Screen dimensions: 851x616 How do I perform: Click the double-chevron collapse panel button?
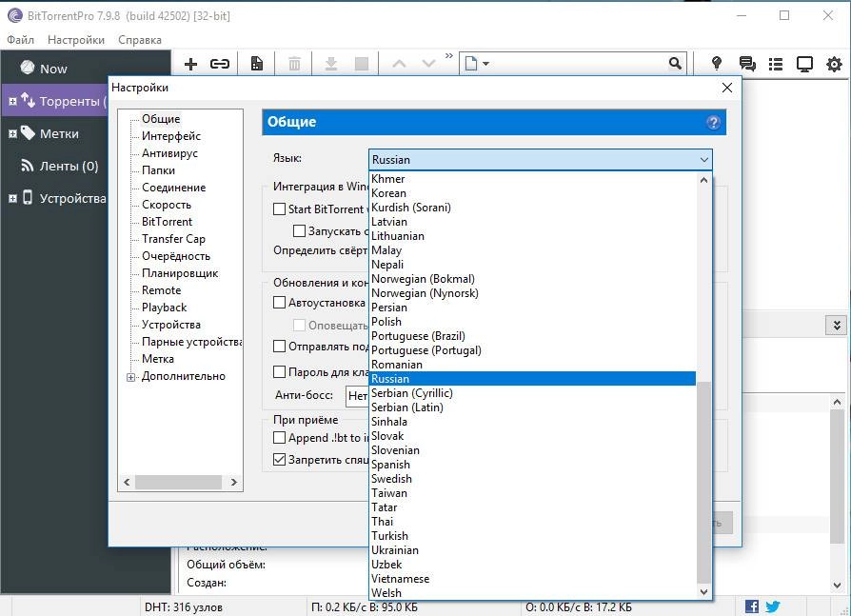(837, 325)
